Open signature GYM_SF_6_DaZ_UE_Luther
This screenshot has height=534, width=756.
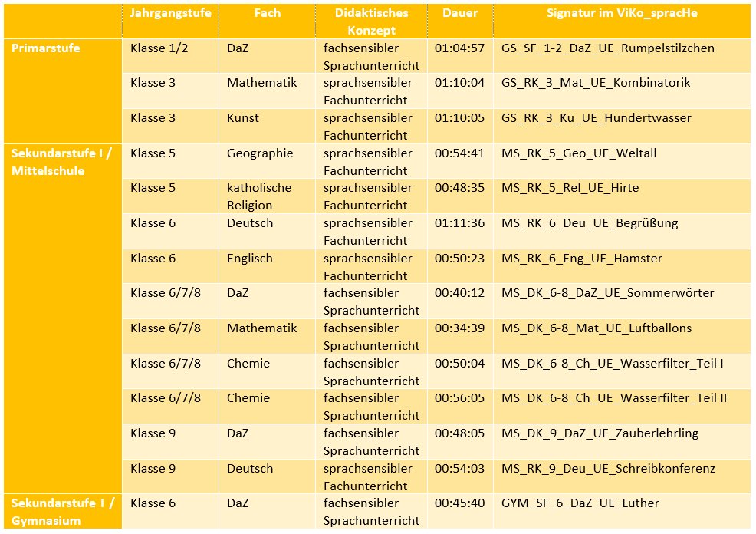pyautogui.click(x=580, y=503)
